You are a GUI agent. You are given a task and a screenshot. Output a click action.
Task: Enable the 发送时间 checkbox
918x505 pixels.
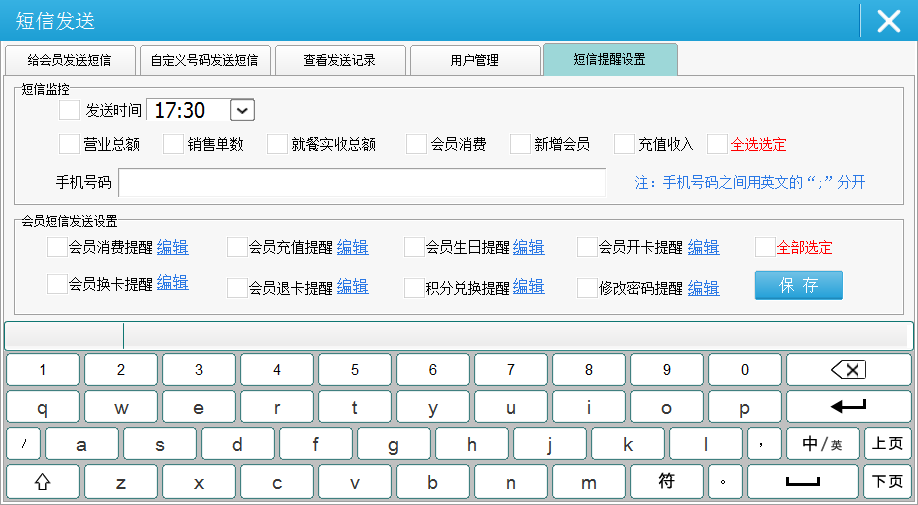tap(69, 110)
